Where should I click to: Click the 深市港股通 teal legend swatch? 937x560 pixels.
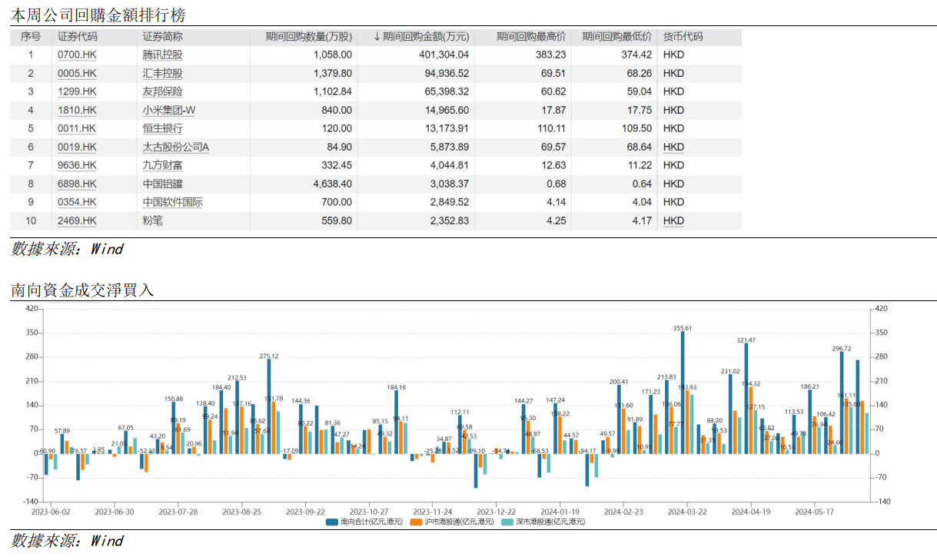point(507,522)
